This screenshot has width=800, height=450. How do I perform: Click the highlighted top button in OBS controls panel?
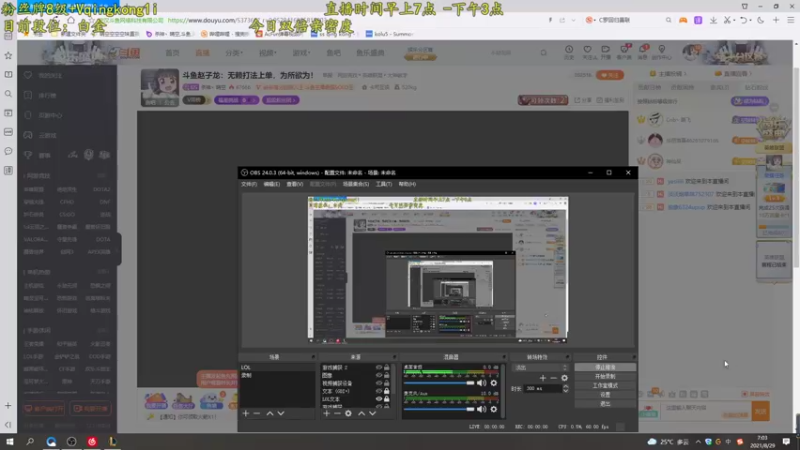[x=605, y=367]
